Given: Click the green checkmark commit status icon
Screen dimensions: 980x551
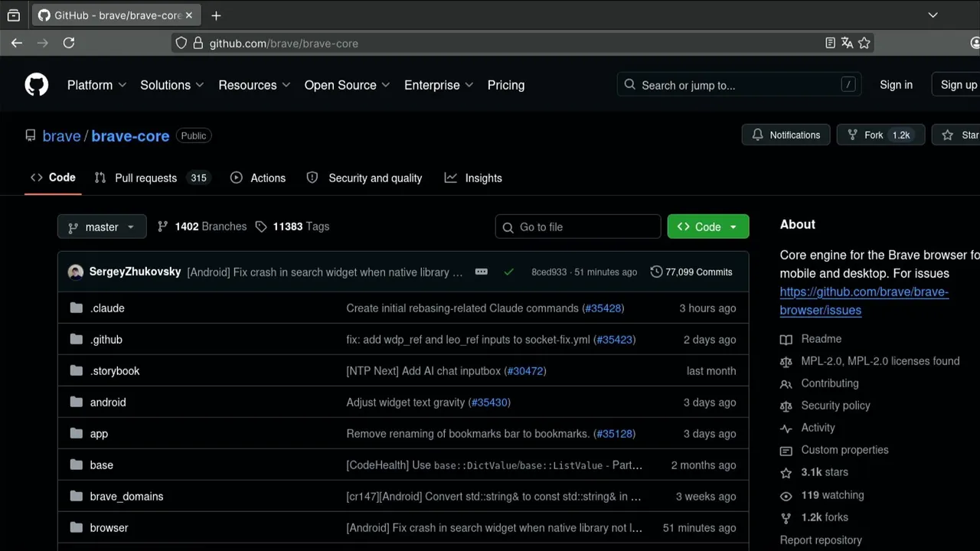Looking at the screenshot, I should point(508,272).
